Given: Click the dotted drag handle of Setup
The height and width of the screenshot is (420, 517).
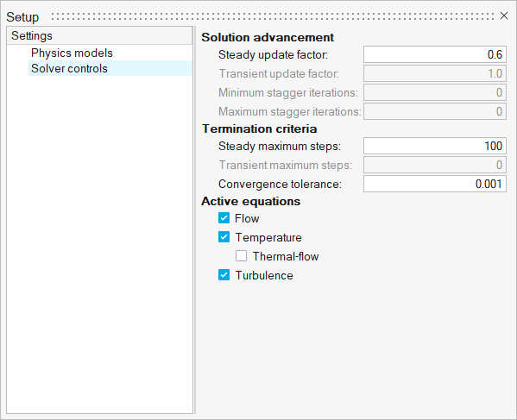Looking at the screenshot, I should coord(273,16).
